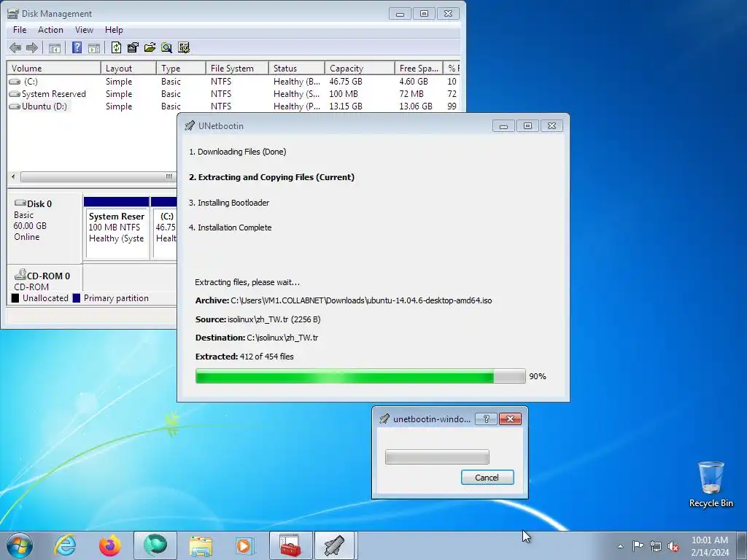Click the empty progress bar in small unetbootin dialog

click(437, 456)
